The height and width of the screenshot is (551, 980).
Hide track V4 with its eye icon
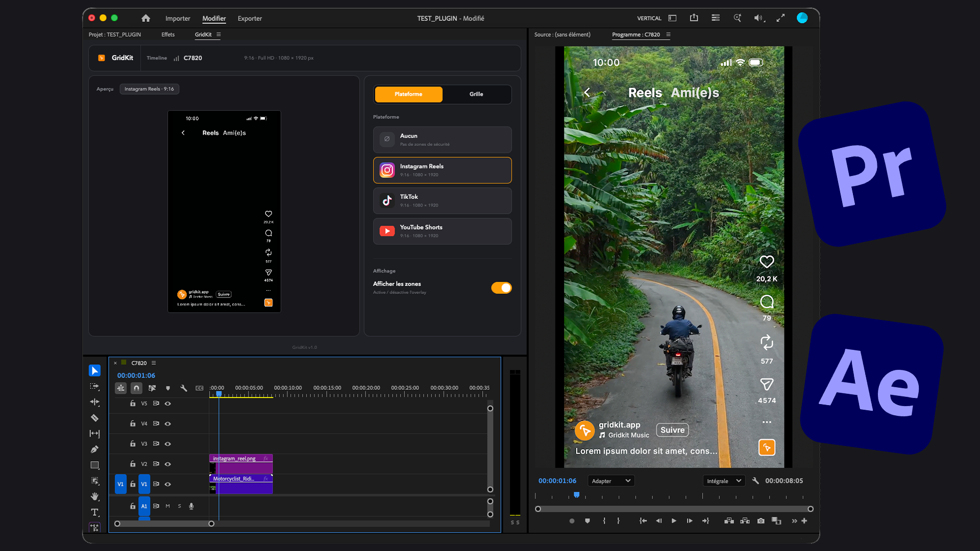point(167,424)
